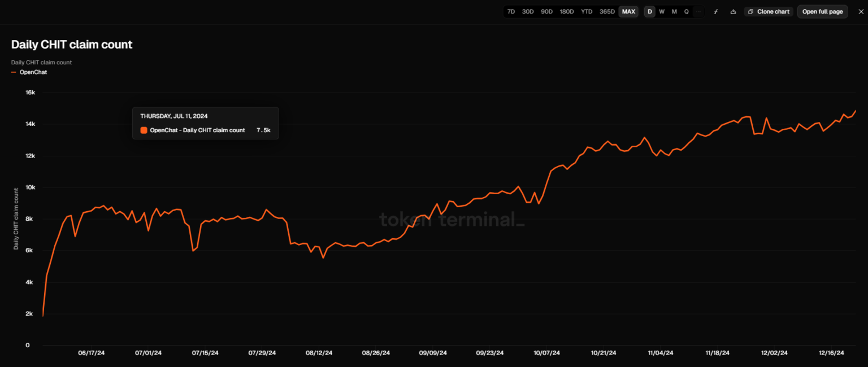Click the 07/15/24 x-axis label

205,353
